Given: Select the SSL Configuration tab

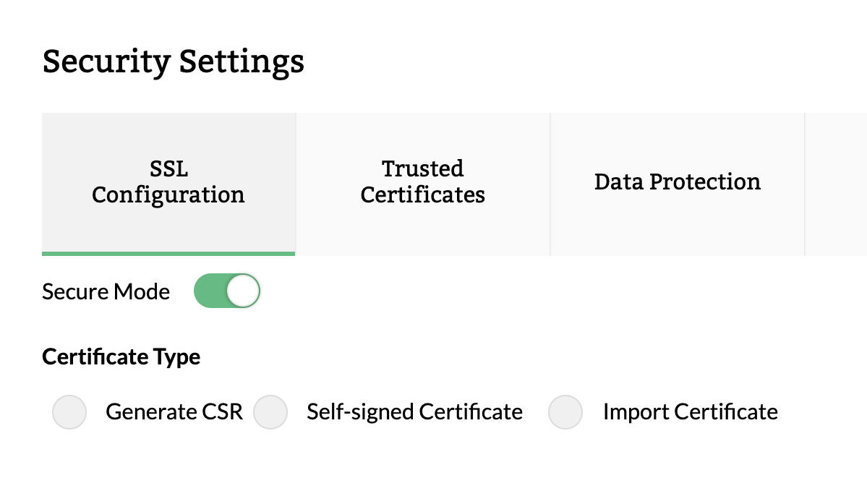Looking at the screenshot, I should (x=168, y=183).
